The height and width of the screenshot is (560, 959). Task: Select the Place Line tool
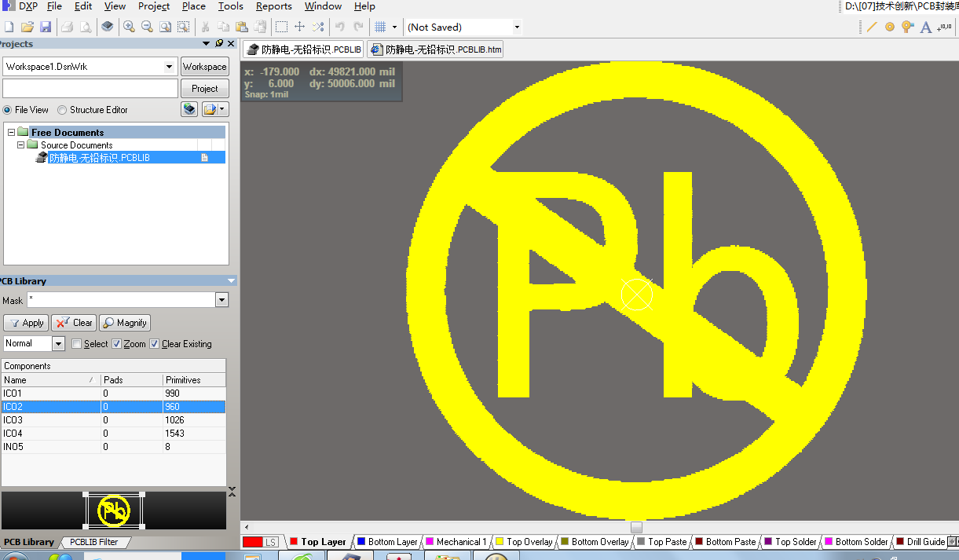point(872,27)
